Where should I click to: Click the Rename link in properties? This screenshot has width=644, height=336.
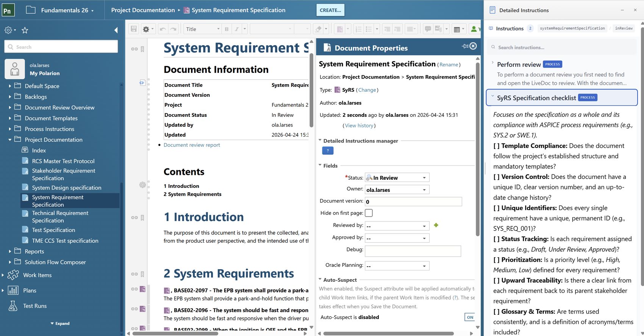449,65
